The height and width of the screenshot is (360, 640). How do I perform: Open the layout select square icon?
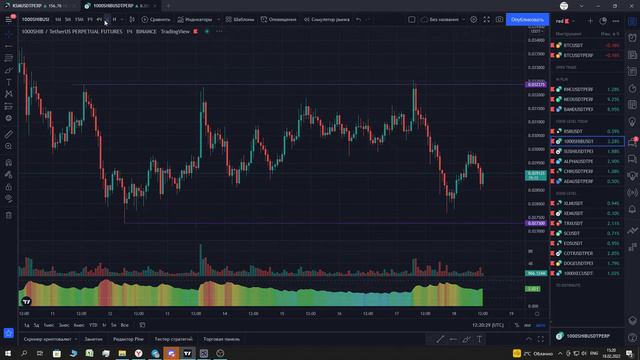(x=412, y=20)
